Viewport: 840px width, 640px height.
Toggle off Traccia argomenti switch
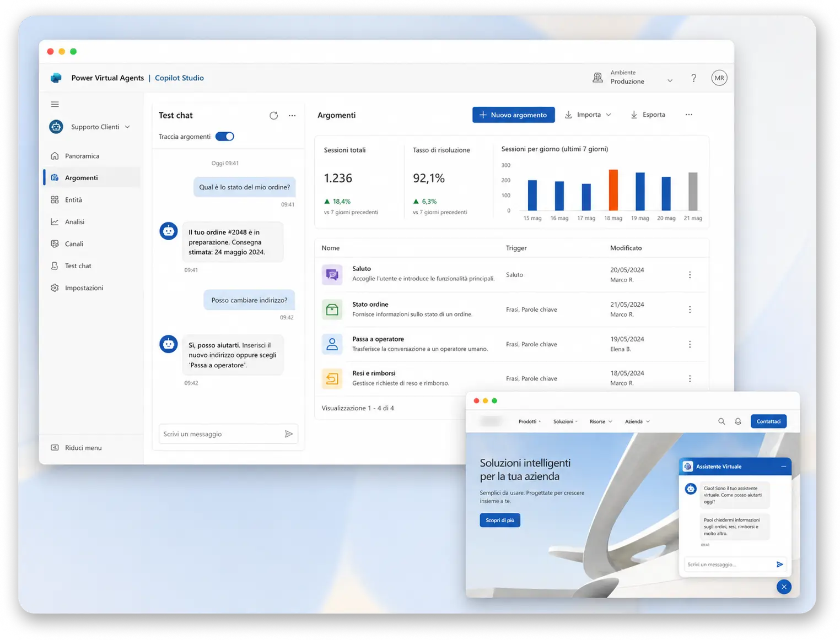point(224,137)
